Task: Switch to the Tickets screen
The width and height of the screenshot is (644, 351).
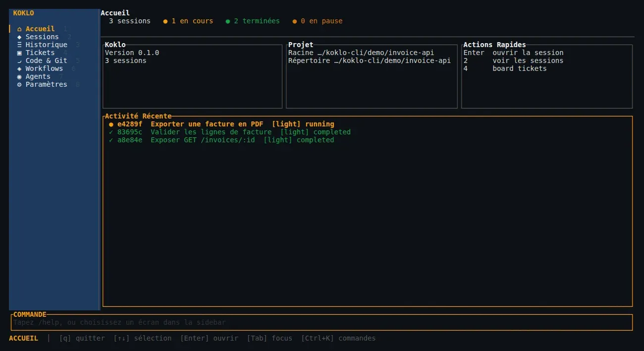Action: coord(54,53)
